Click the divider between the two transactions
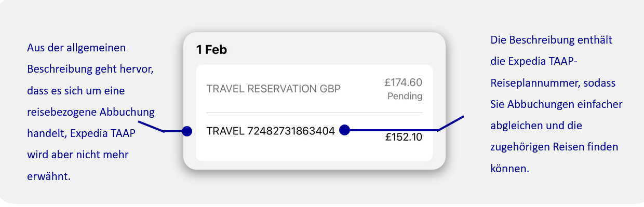The width and height of the screenshot is (644, 207). pyautogui.click(x=314, y=113)
